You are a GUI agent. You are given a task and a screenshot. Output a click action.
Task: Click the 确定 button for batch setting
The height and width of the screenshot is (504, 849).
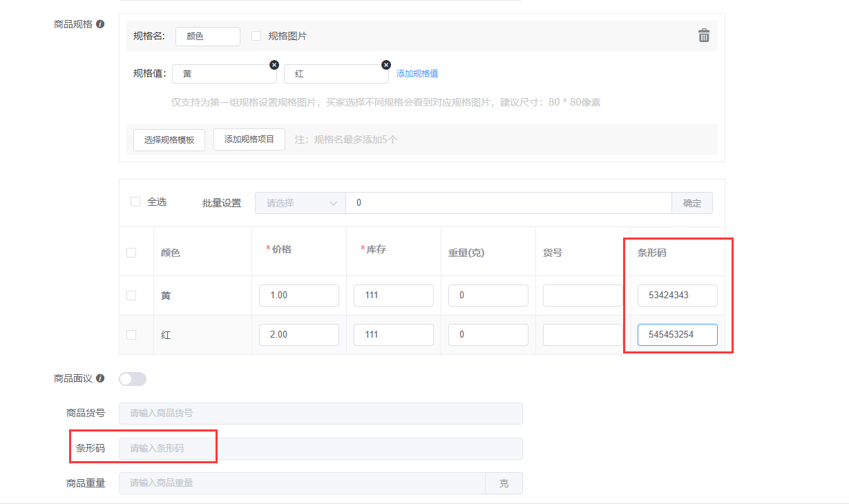pyautogui.click(x=691, y=203)
